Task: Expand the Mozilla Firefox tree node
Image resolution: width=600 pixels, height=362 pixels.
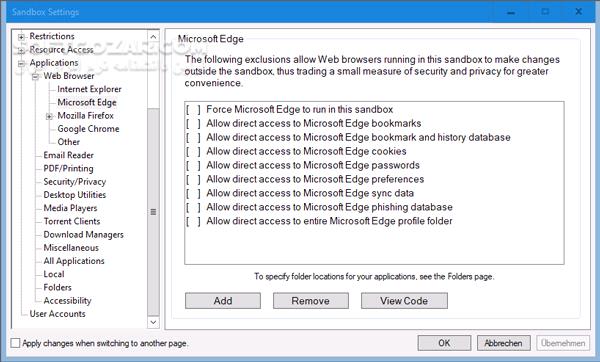Action: coord(49,116)
